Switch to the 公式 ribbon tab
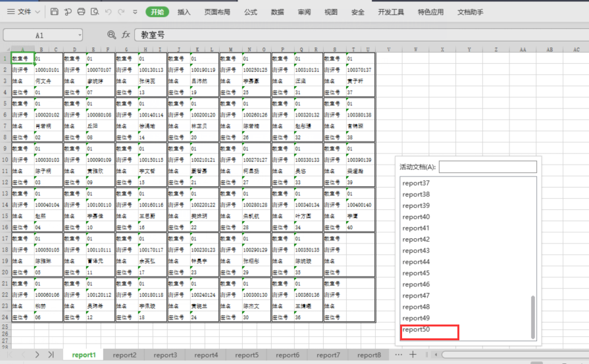The image size is (589, 364). point(251,12)
